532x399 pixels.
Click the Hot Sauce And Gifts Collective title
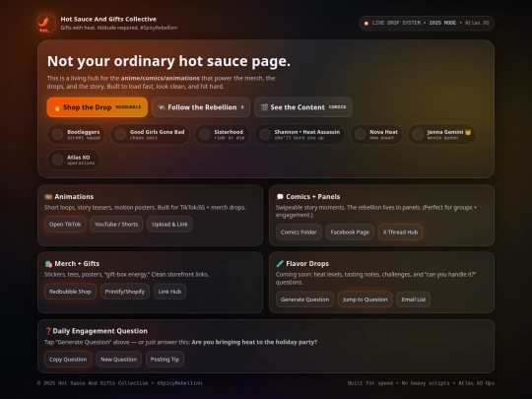coord(108,20)
